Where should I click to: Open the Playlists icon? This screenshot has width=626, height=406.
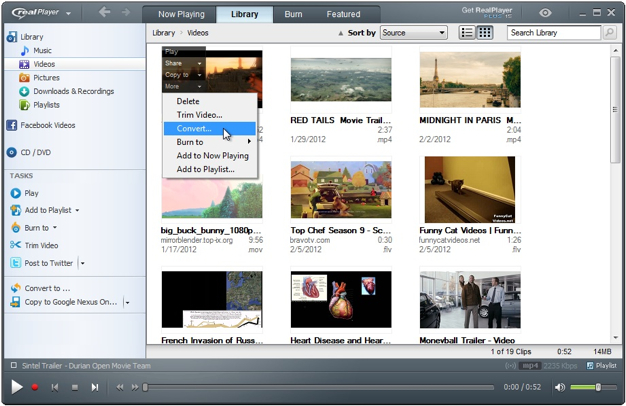click(x=24, y=105)
